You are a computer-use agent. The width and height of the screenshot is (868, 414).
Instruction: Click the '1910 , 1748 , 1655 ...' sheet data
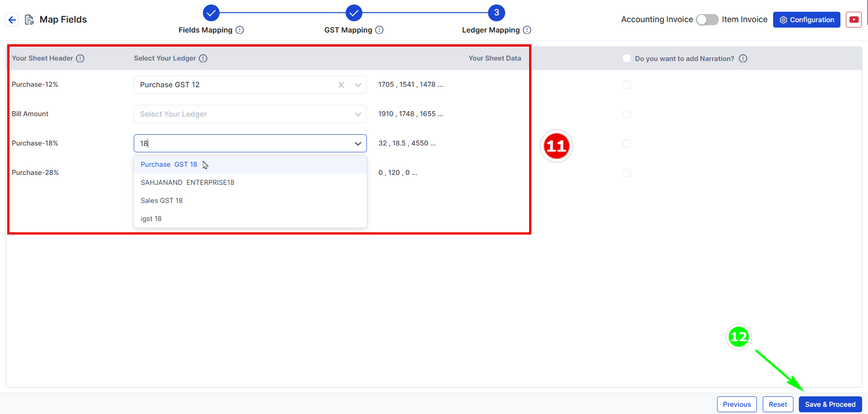[411, 114]
